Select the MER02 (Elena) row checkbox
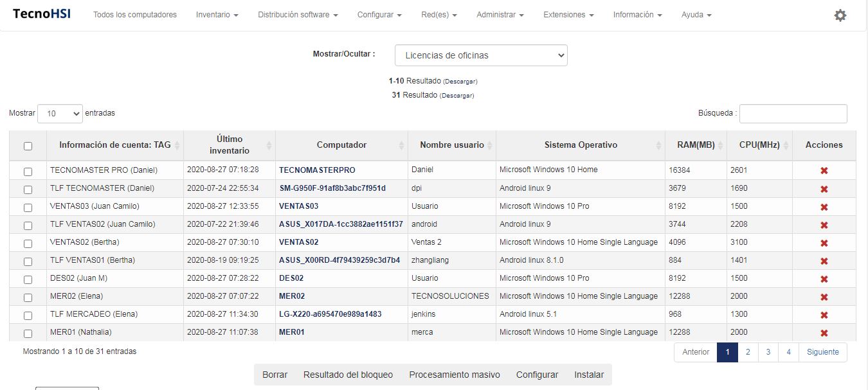 pyautogui.click(x=28, y=297)
